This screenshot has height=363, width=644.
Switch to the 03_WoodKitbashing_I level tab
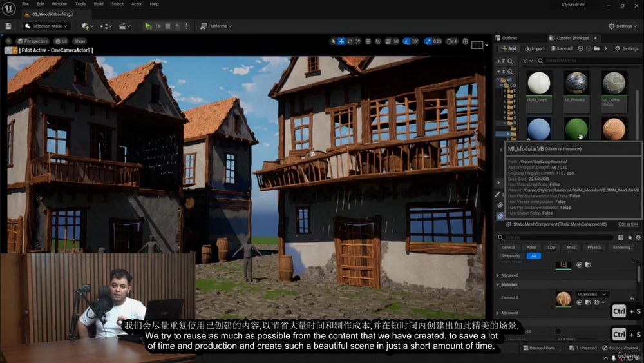pos(53,14)
